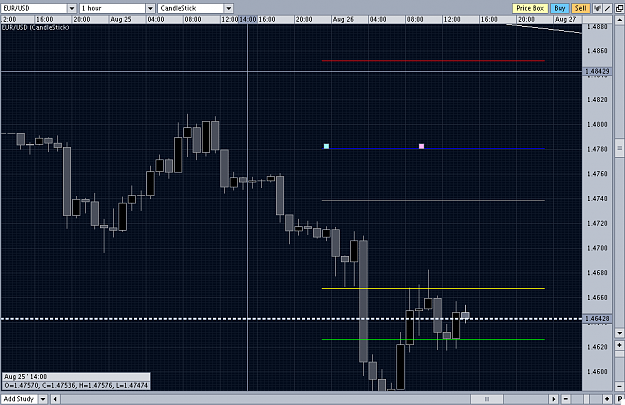
Task: Click the green horizontal level line
Action: tap(433, 340)
